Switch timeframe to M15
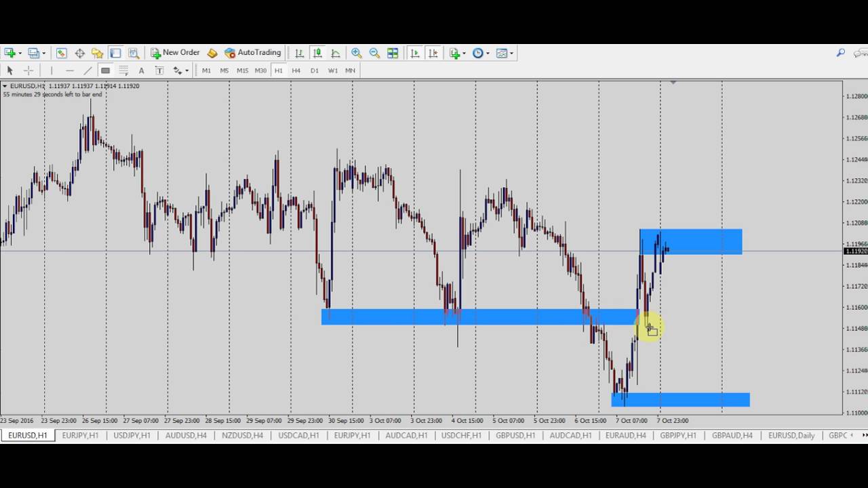 pyautogui.click(x=242, y=70)
